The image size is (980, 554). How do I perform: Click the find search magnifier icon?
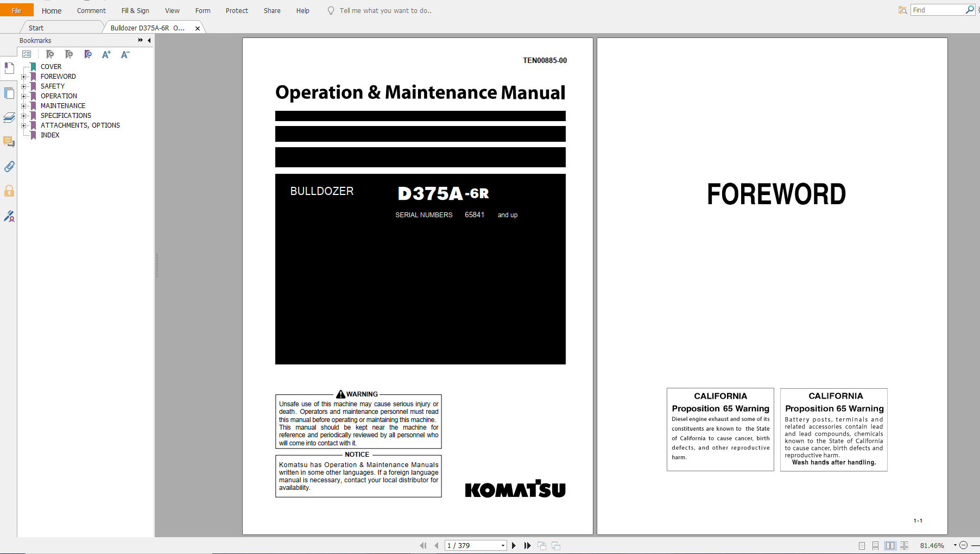(970, 10)
